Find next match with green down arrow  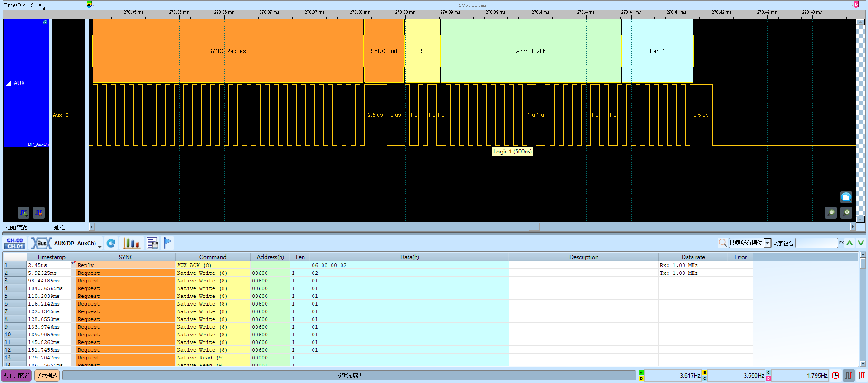point(861,243)
